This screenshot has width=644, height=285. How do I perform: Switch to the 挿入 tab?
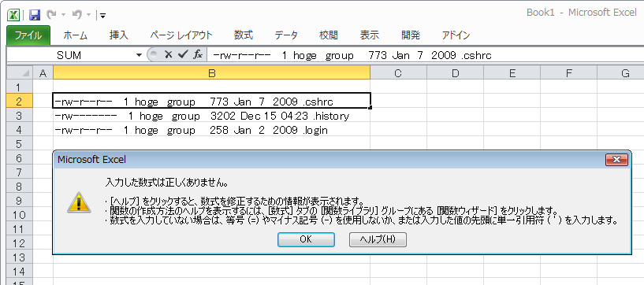[119, 35]
